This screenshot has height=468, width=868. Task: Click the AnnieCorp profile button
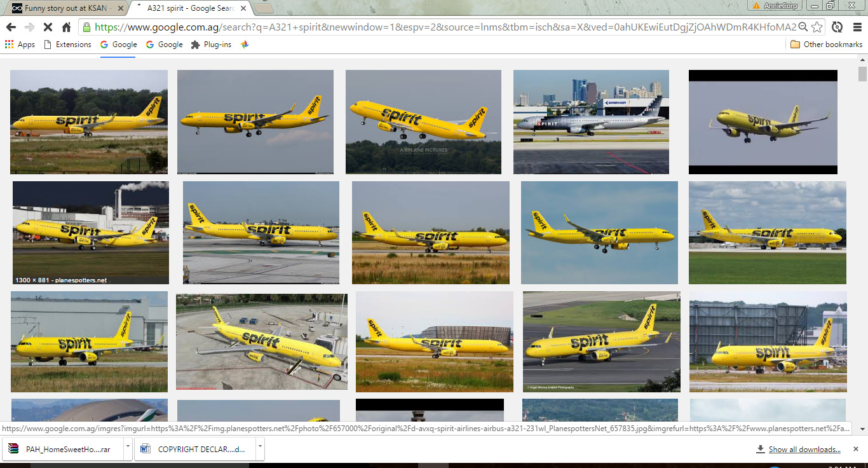[775, 6]
